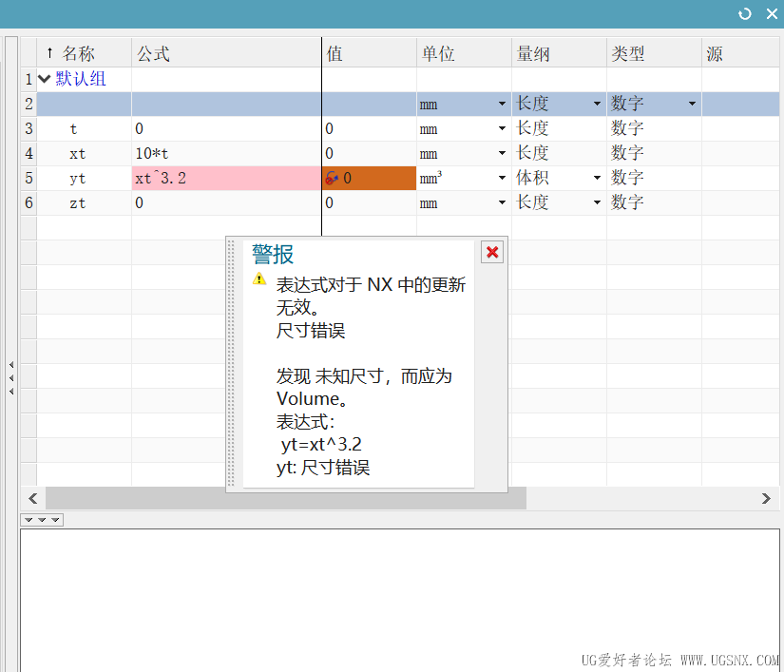Edit formula 10*t of xt

[226, 153]
